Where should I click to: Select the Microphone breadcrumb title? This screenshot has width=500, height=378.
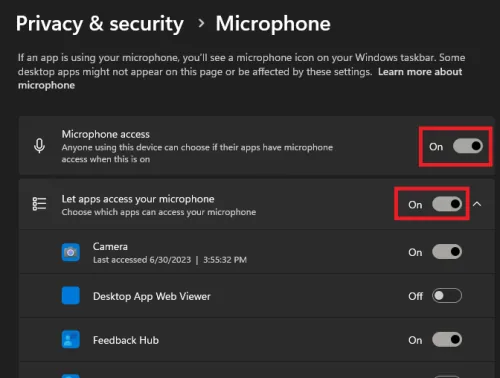pos(273,24)
